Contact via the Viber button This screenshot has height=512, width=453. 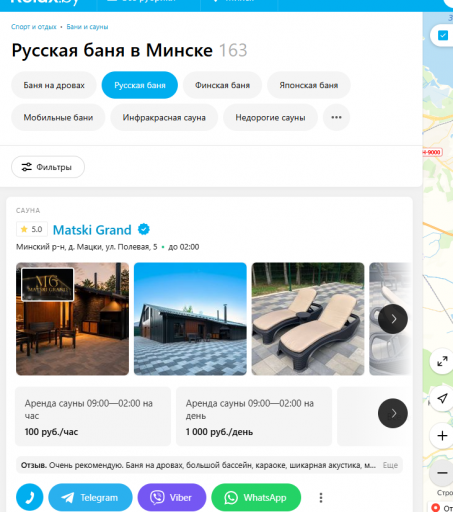tap(172, 497)
